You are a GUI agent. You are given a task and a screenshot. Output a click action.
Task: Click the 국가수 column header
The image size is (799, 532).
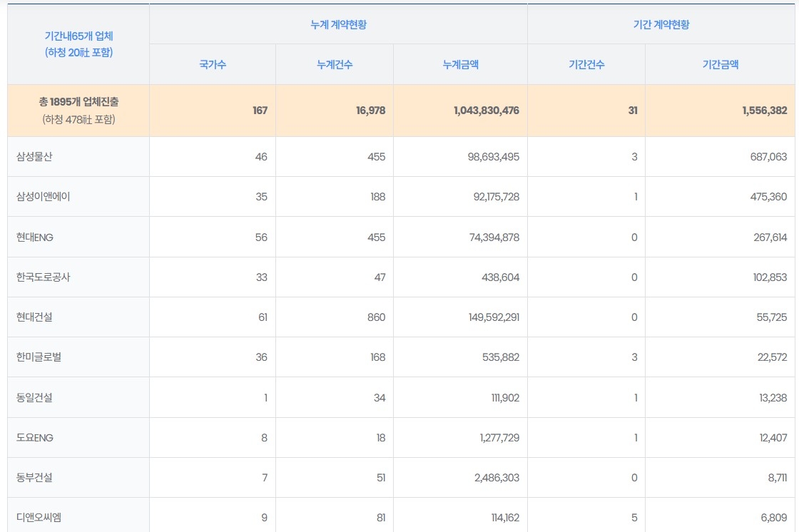coord(213,65)
